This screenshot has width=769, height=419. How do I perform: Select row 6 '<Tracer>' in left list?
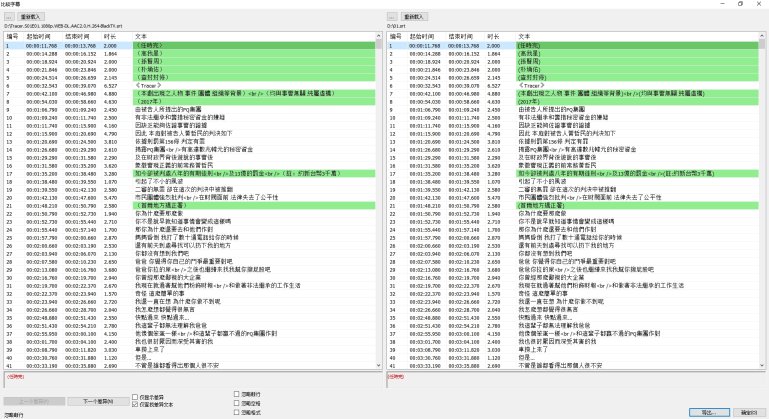[190, 85]
